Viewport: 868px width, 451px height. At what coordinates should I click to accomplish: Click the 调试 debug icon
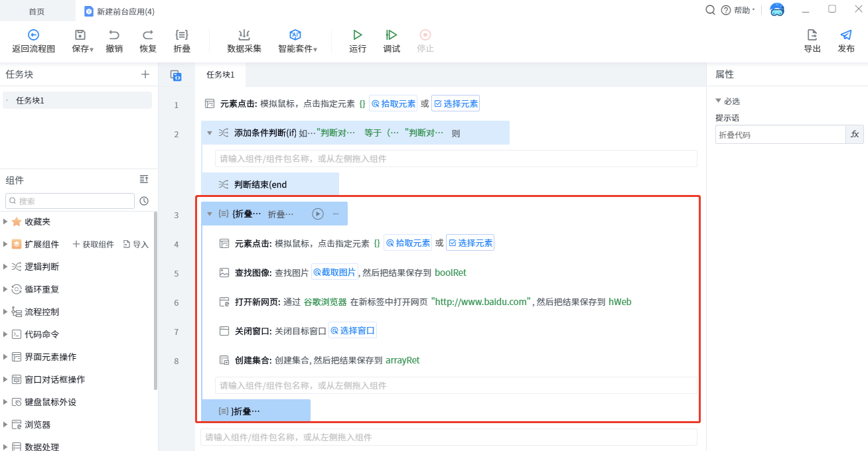coord(392,35)
